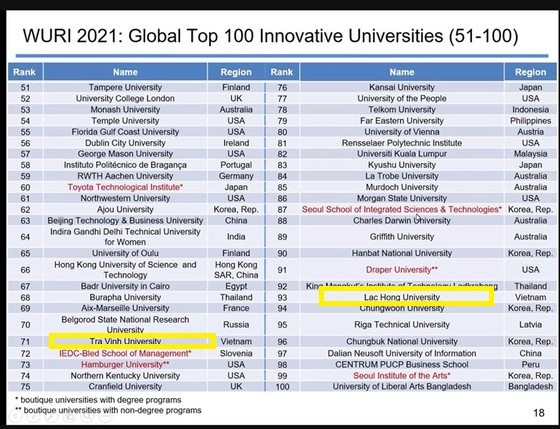Open more slideshow options ellipsis icon

[105, 417]
